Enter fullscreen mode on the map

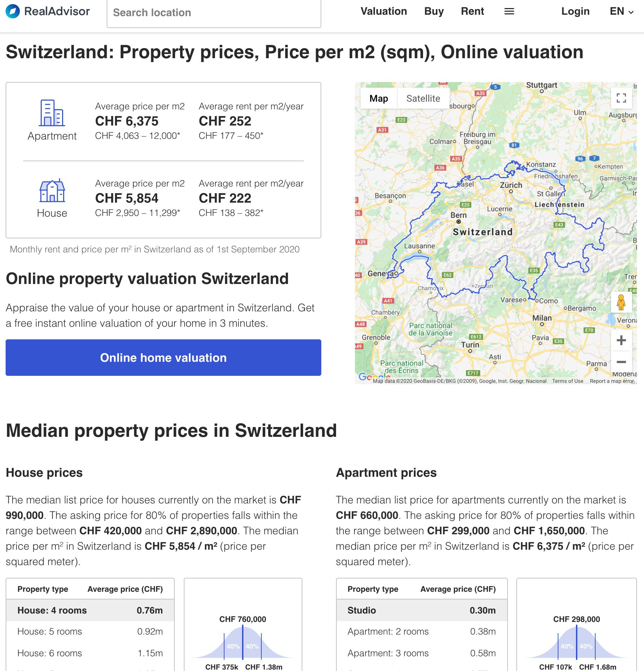621,99
